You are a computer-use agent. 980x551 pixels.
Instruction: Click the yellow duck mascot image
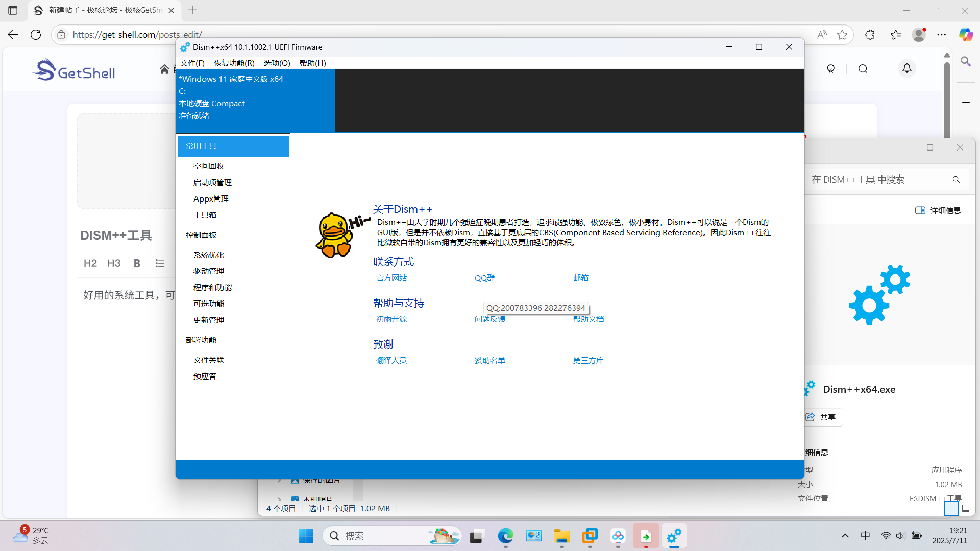point(335,235)
